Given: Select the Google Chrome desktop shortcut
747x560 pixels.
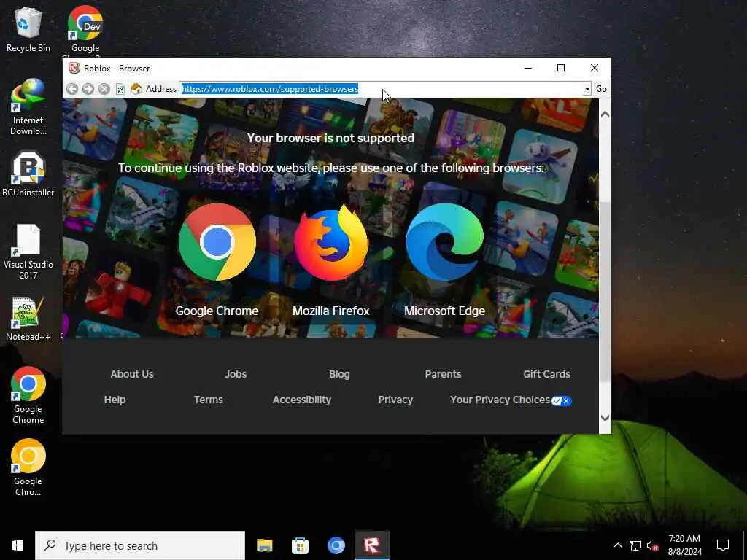Looking at the screenshot, I should pyautogui.click(x=28, y=395).
